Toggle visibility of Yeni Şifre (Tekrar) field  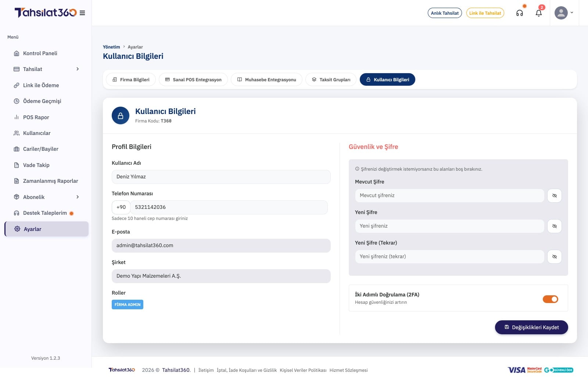tap(555, 257)
